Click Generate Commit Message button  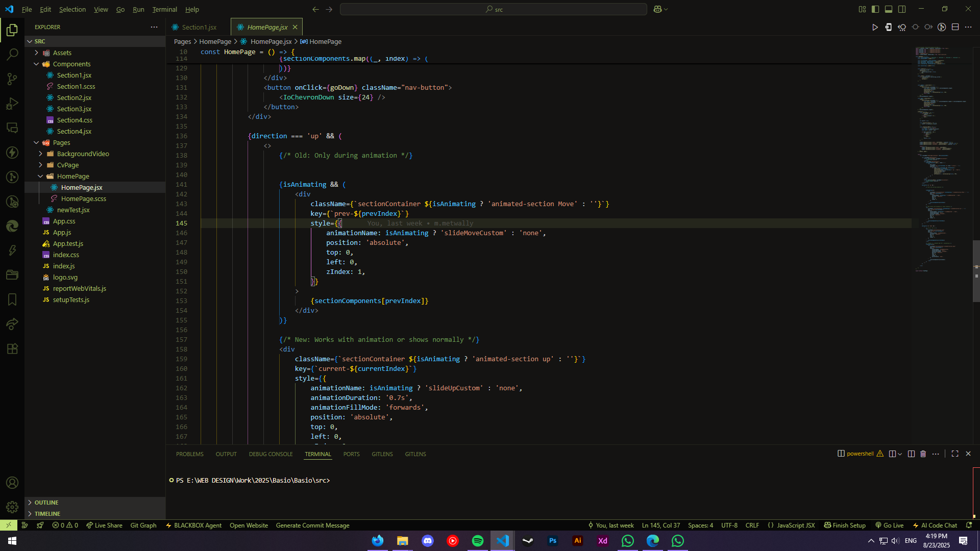pos(312,525)
